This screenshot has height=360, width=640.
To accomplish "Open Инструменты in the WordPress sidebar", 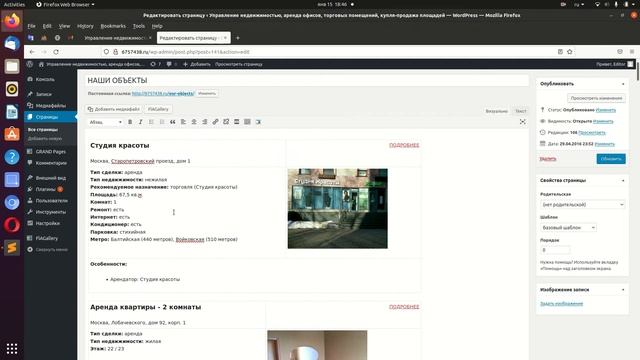I will pyautogui.click(x=51, y=212).
